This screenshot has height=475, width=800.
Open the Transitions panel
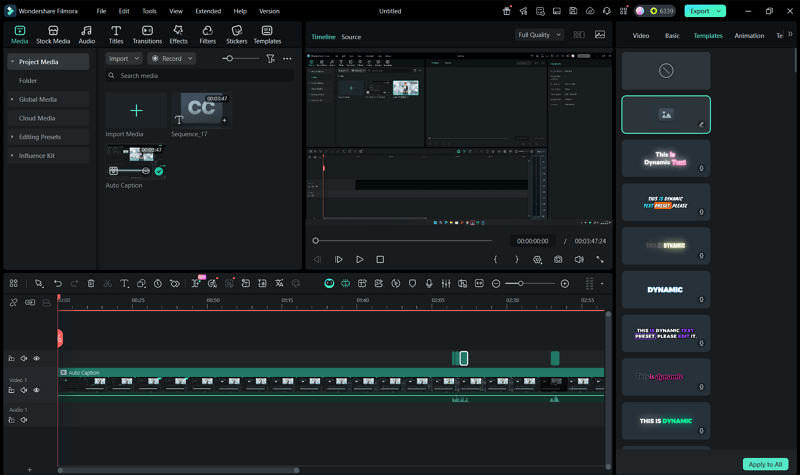point(147,35)
